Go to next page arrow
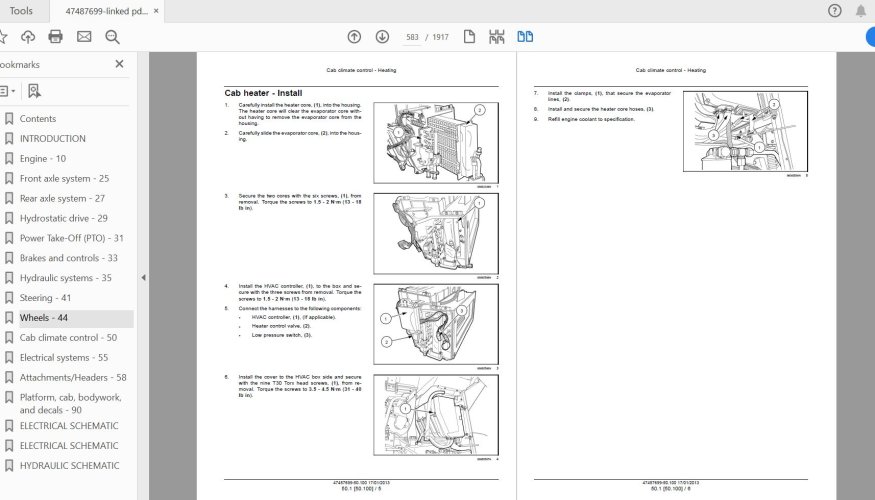875x500 pixels. coord(382,37)
